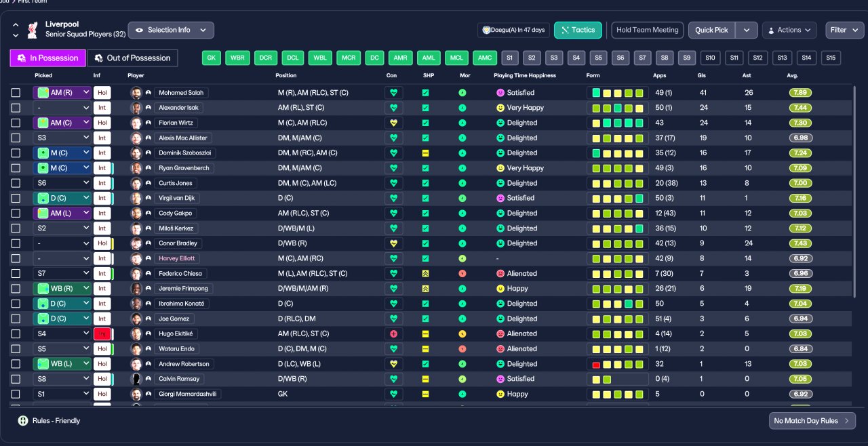Open the No Match Day Rules button
Viewport: 868px width, 446px height.
[x=812, y=421]
